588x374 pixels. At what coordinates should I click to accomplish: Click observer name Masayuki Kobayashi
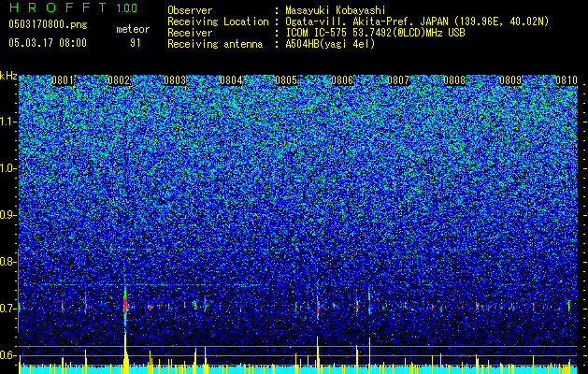click(336, 10)
